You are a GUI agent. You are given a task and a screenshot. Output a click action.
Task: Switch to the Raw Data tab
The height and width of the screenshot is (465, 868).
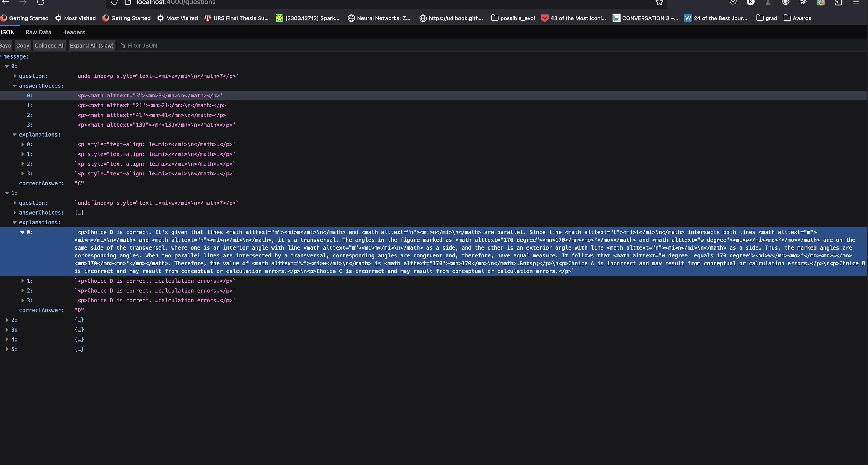38,32
